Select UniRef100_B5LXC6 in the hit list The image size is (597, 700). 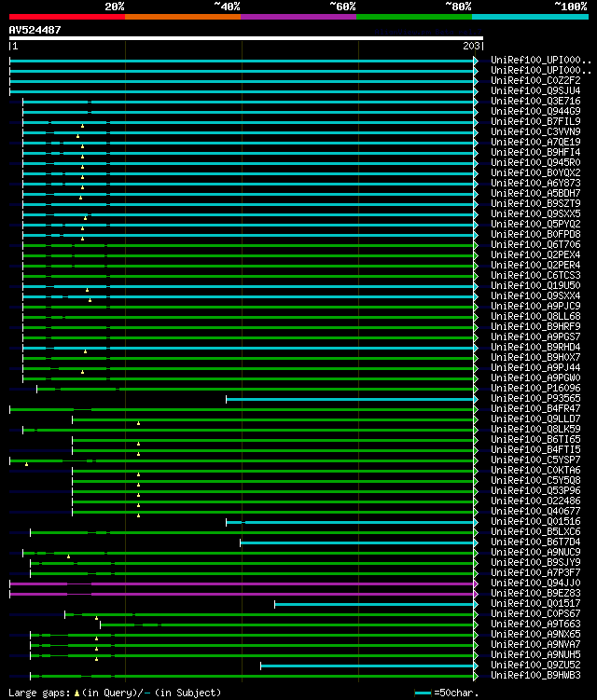(535, 532)
